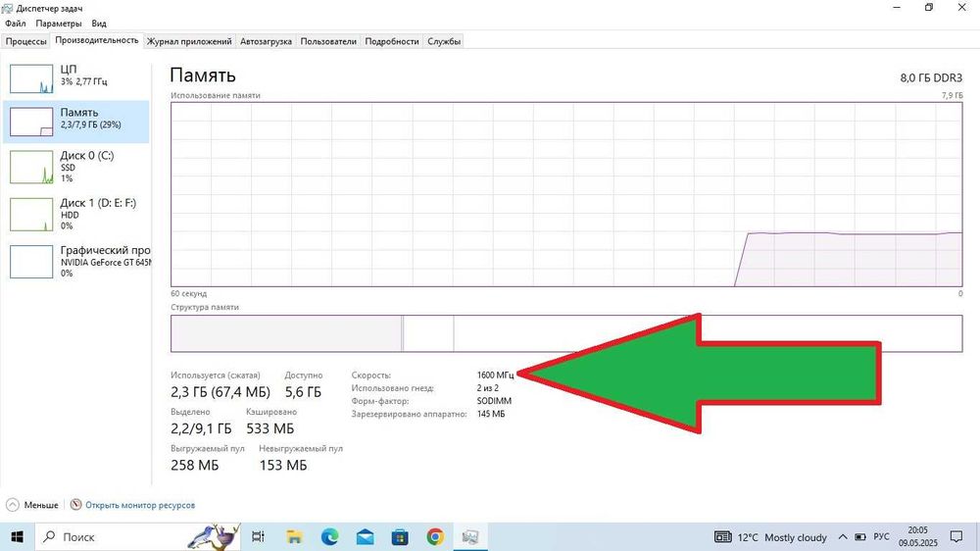Click the 'SODIMM' form factor value

(x=494, y=401)
